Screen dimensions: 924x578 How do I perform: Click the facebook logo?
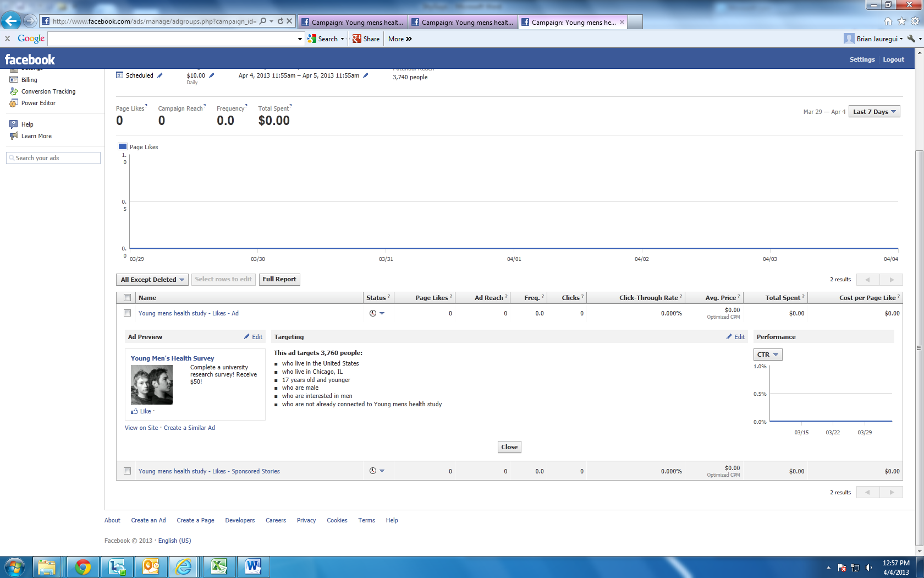tap(30, 59)
